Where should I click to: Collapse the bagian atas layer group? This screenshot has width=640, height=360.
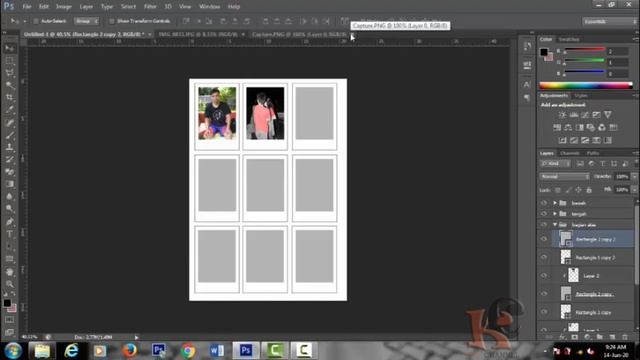point(555,224)
